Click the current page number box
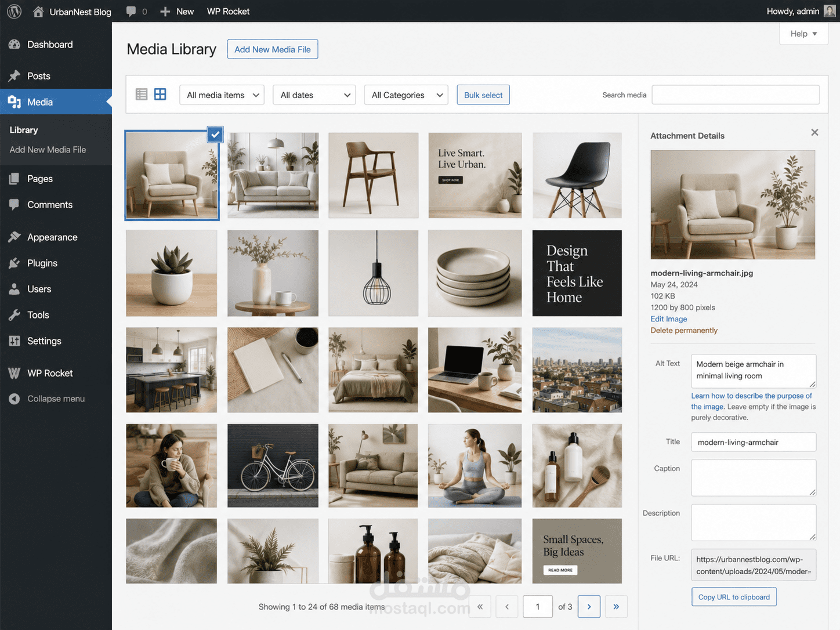The image size is (840, 630). click(x=538, y=606)
